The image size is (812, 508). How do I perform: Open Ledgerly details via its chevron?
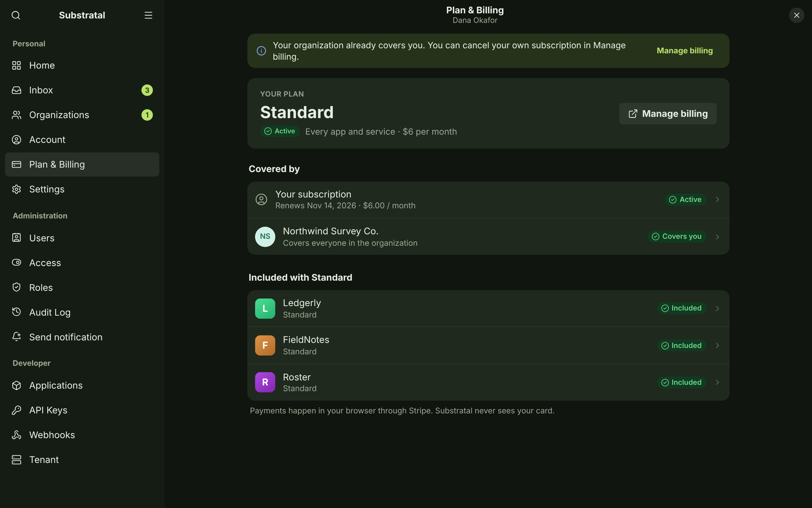coord(717,308)
